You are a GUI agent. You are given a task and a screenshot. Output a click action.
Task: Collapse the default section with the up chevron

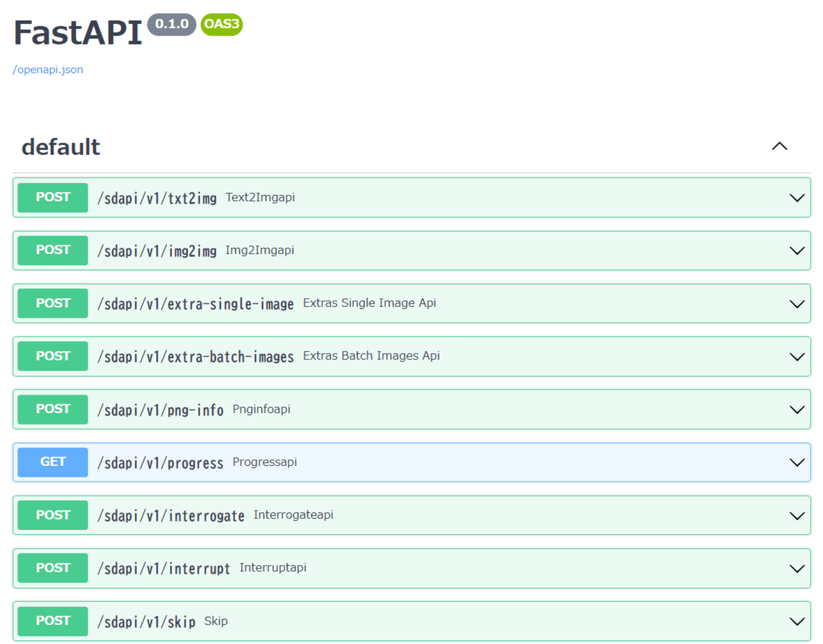pos(779,146)
